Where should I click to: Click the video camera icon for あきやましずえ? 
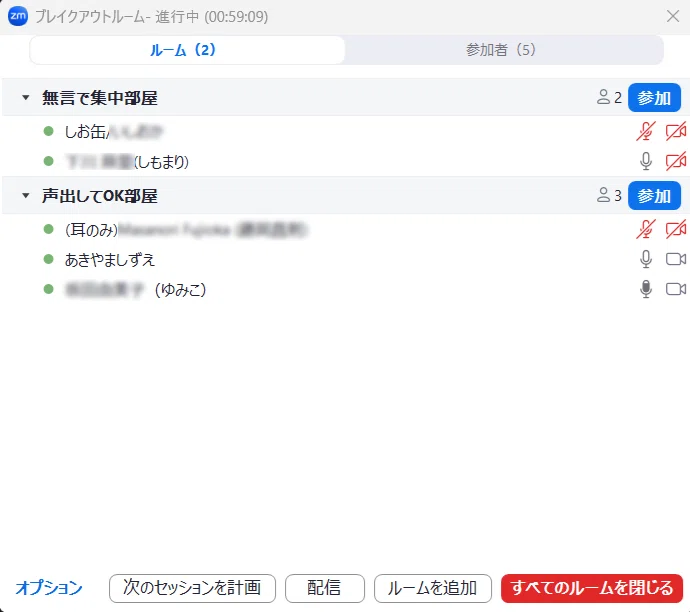676,259
